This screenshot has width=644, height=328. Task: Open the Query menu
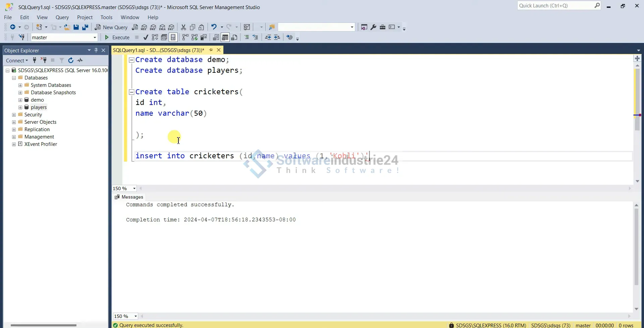(x=62, y=17)
